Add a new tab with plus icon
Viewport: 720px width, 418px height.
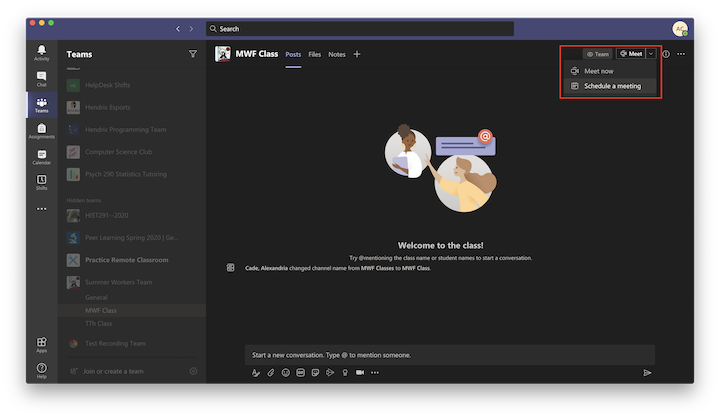pyautogui.click(x=357, y=54)
